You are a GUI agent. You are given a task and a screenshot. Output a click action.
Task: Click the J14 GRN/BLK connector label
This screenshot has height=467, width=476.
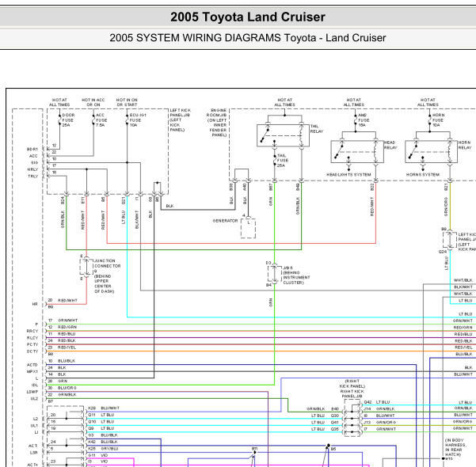pos(379,408)
